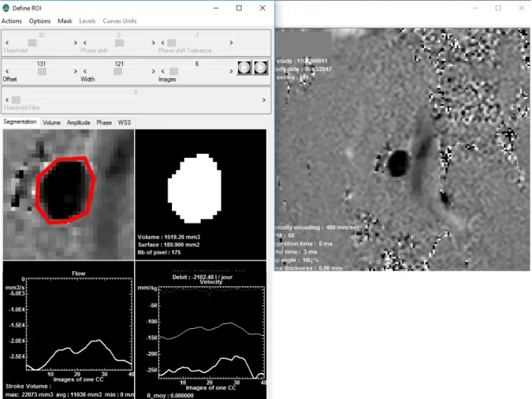Go to next image with Images right arrow

pos(231,71)
